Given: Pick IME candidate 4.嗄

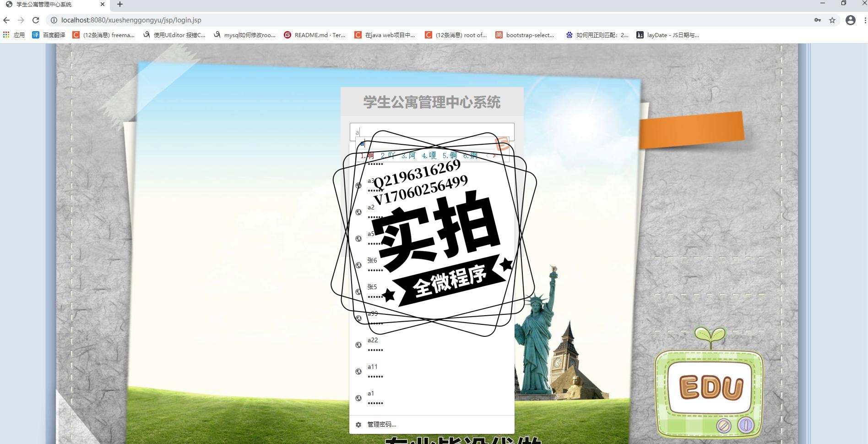Looking at the screenshot, I should 429,156.
